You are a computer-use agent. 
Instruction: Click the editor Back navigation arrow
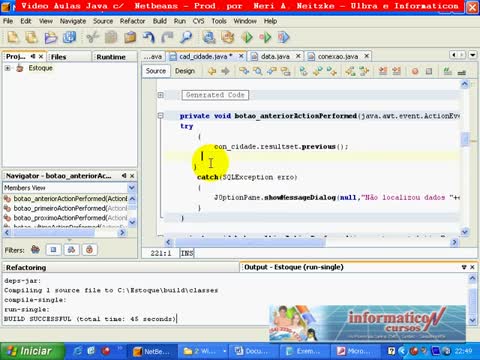(x=212, y=71)
